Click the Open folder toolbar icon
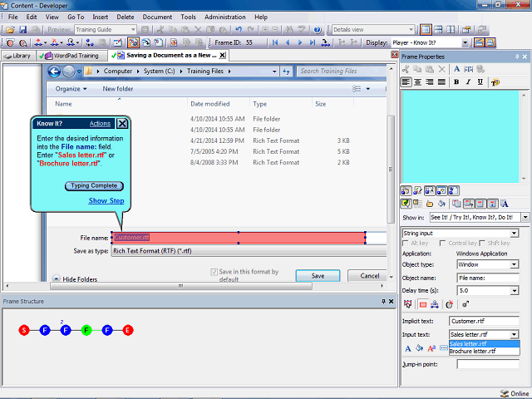 (x=10, y=30)
